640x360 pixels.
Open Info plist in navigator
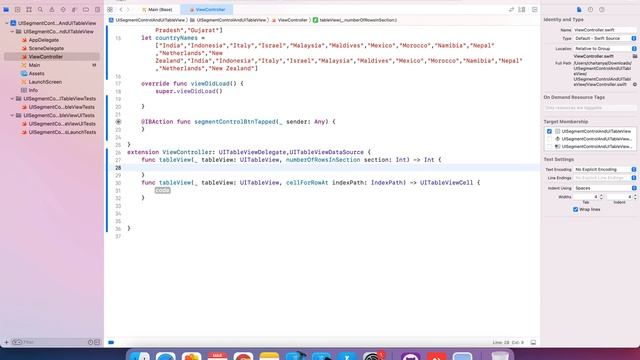click(33, 90)
